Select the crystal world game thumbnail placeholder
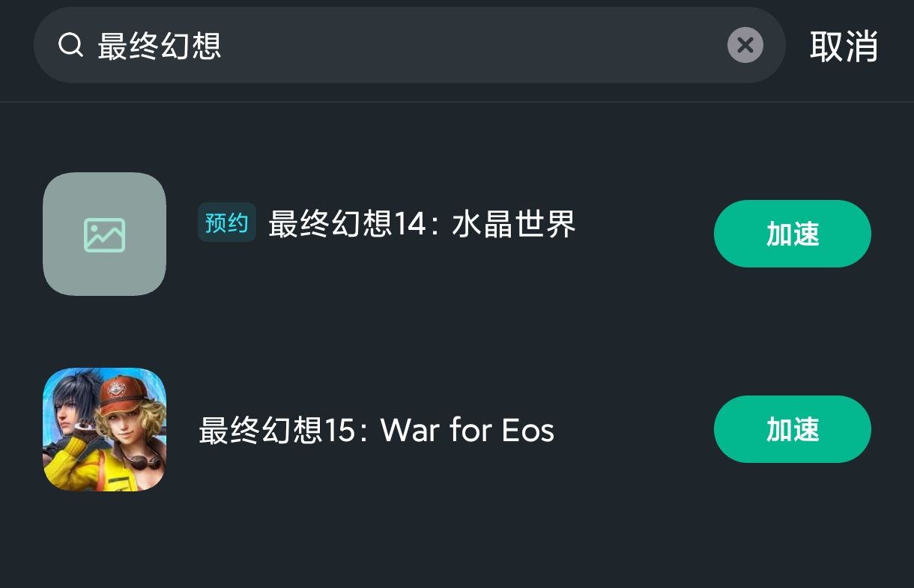 point(104,234)
